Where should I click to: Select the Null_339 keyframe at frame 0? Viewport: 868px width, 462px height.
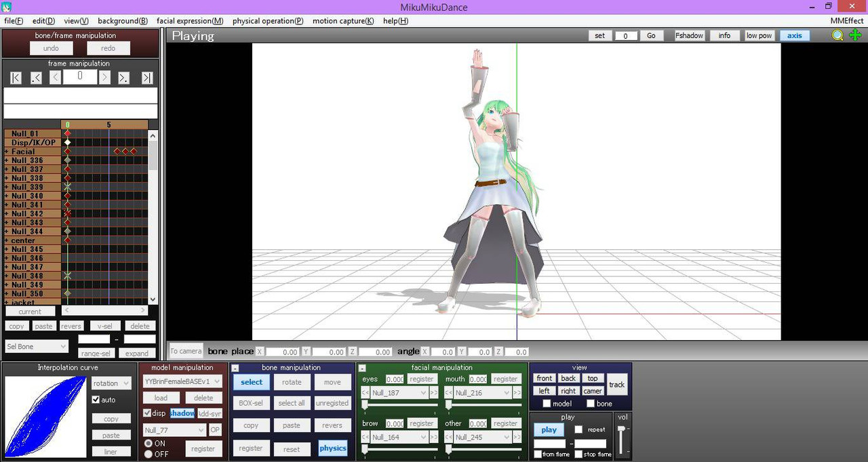pyautogui.click(x=67, y=187)
